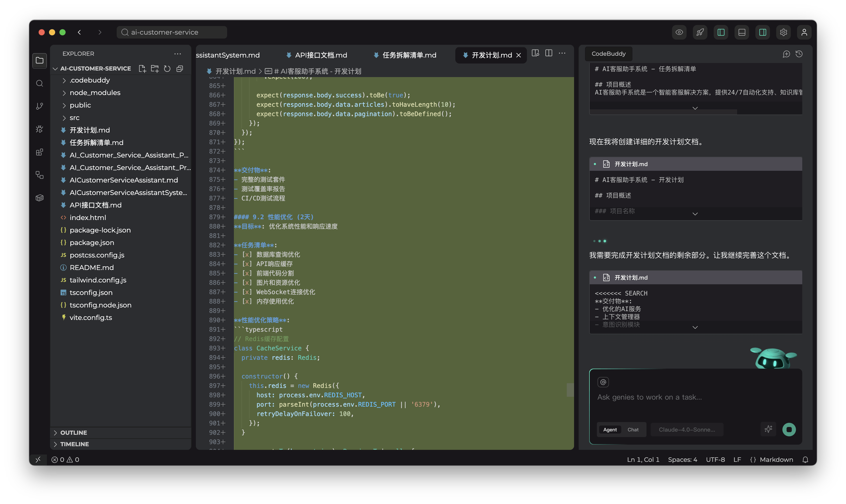Viewport: 846px width, 504px height.
Task: Toggle the bottom panel visibility
Action: pyautogui.click(x=742, y=32)
